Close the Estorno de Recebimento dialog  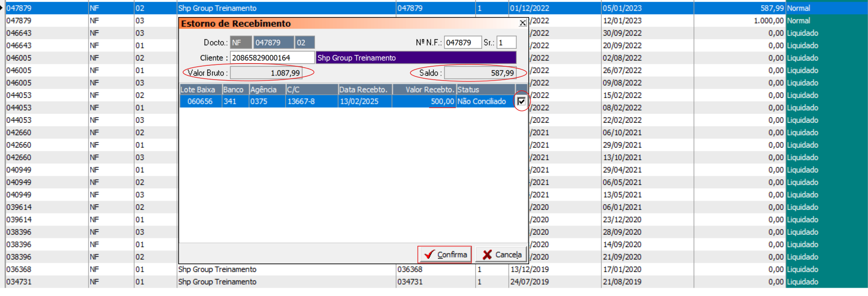pos(523,23)
